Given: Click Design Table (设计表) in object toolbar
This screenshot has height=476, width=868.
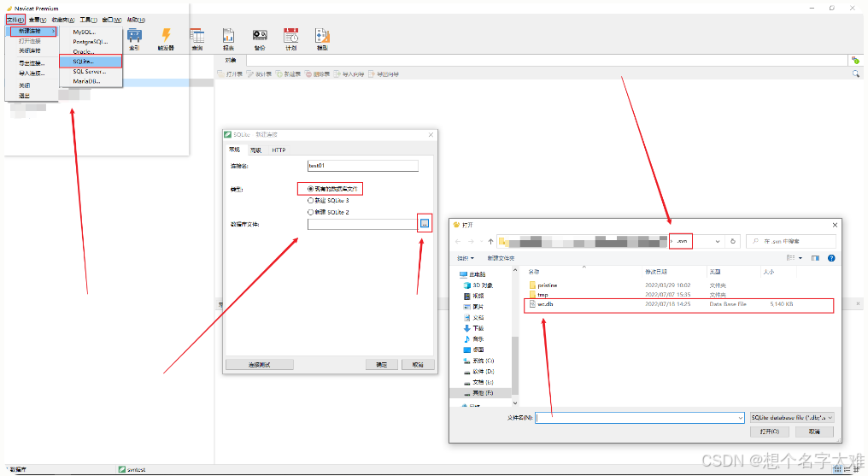Looking at the screenshot, I should tap(259, 73).
